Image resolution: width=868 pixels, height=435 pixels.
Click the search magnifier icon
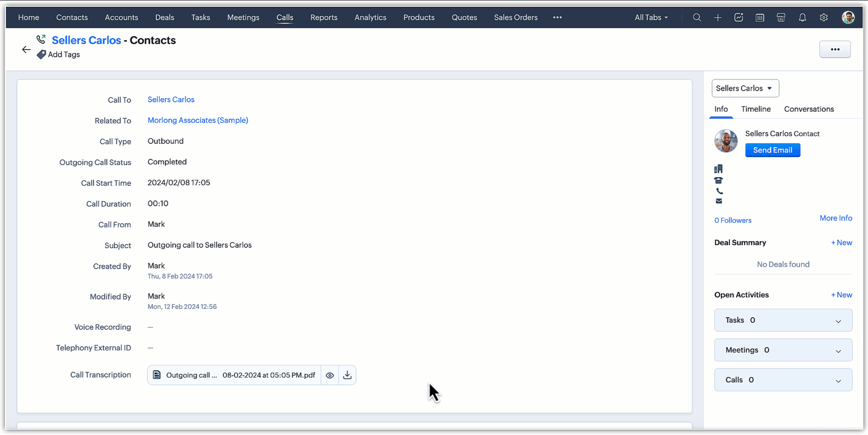[697, 17]
